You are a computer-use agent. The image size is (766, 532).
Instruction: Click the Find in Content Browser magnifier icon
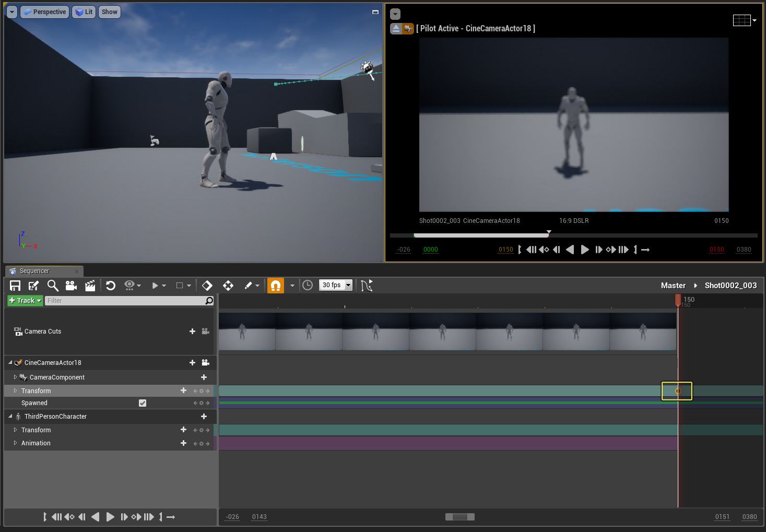pyautogui.click(x=53, y=286)
